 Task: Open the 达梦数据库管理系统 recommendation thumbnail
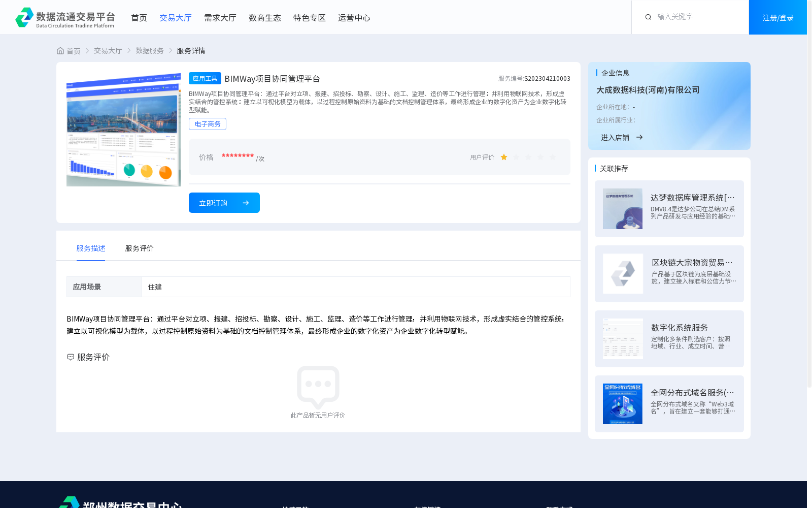pos(623,209)
